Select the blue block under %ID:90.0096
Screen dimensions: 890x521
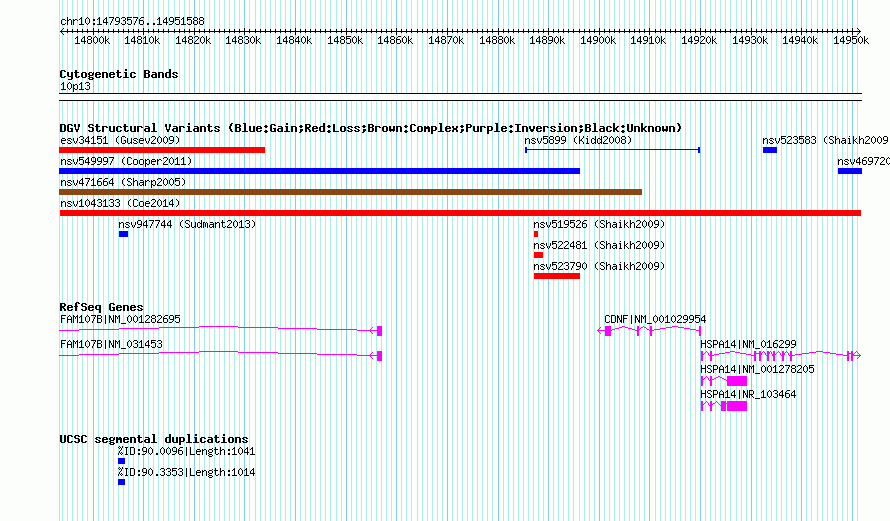coord(121,461)
